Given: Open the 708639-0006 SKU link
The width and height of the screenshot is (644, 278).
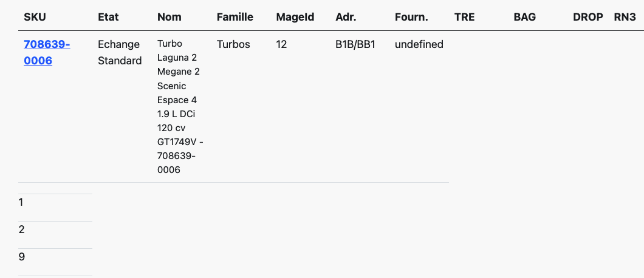Looking at the screenshot, I should (47, 53).
